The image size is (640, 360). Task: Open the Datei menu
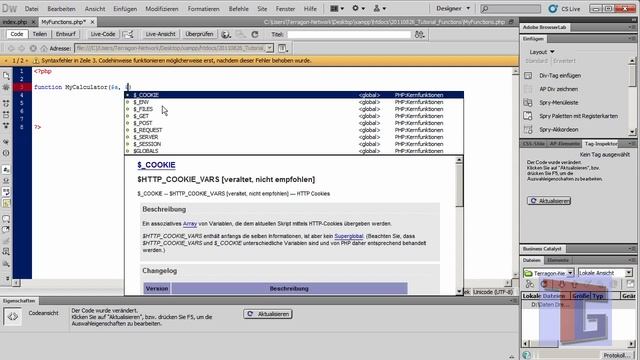point(31,9)
